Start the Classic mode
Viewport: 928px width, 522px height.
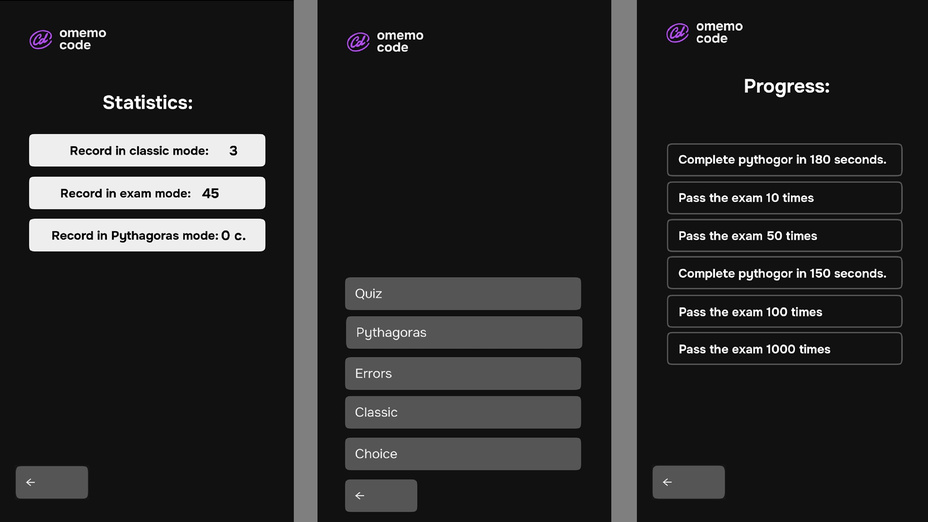tap(462, 413)
